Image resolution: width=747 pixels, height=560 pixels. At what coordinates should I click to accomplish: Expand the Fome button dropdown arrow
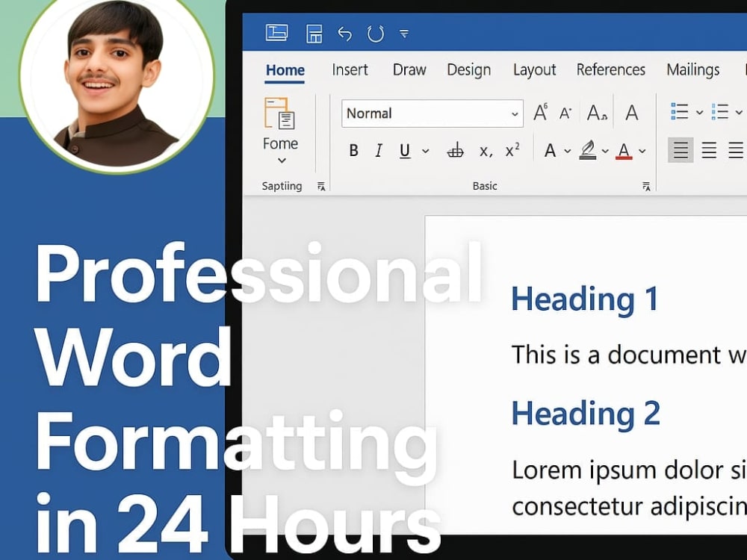click(x=282, y=161)
